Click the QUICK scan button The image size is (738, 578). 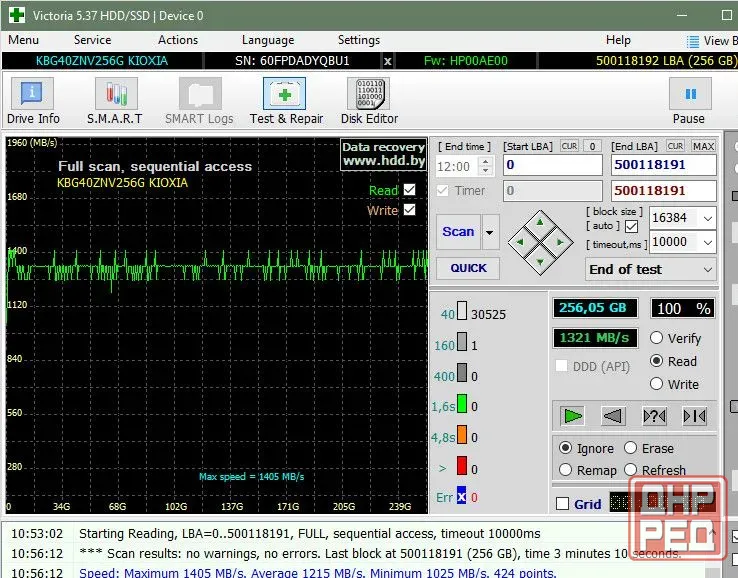468,268
